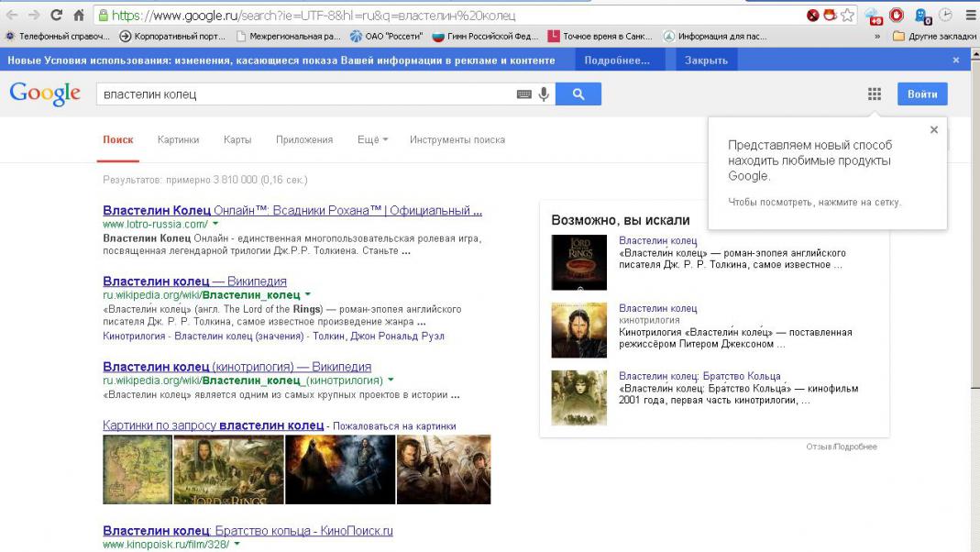Open the 'Карты' search tab

pos(237,140)
